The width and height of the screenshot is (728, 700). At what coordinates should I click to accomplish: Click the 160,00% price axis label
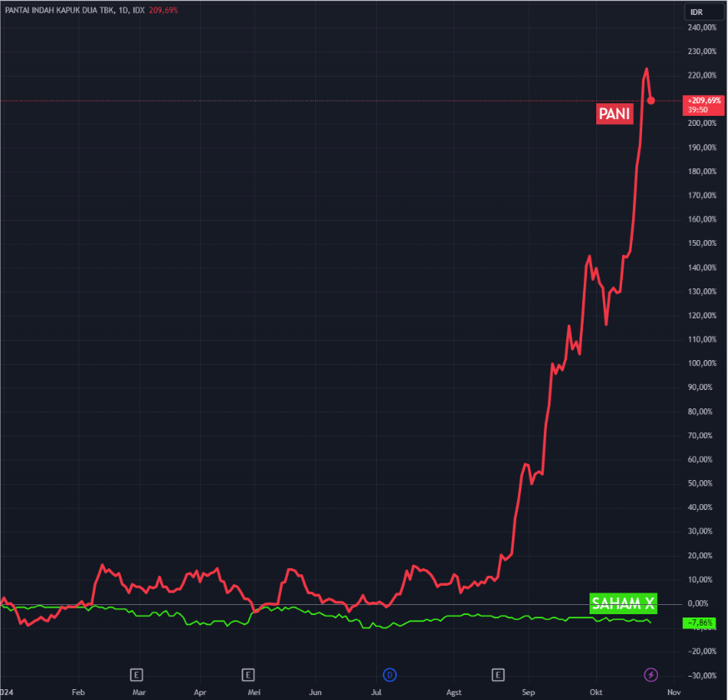click(702, 219)
